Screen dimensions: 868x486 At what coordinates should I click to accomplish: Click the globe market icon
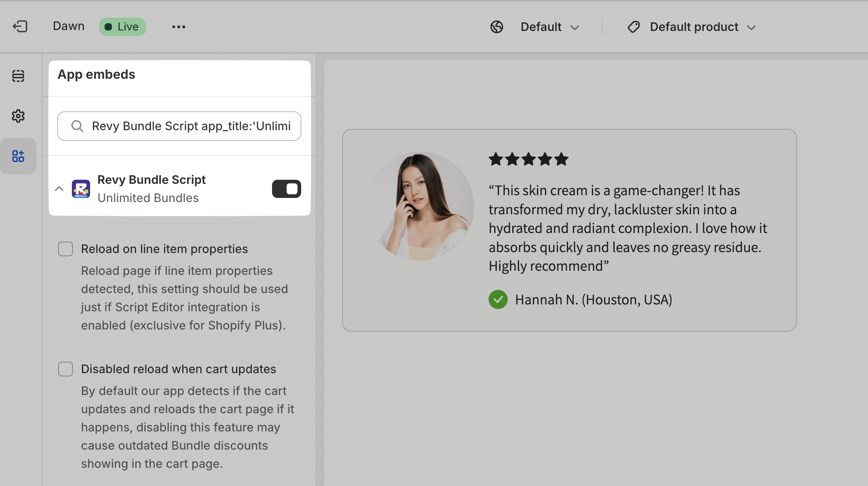pyautogui.click(x=497, y=27)
